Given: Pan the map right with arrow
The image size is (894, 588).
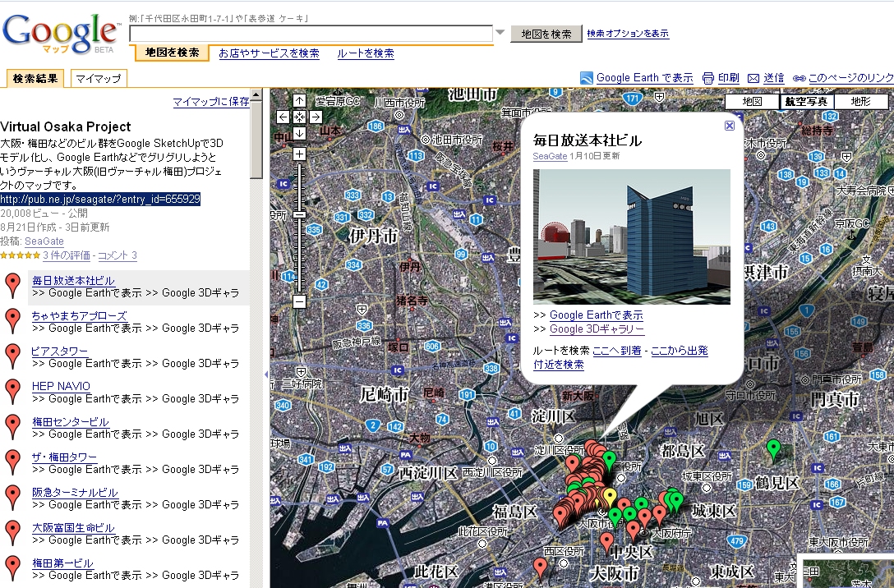Looking at the screenshot, I should (316, 117).
